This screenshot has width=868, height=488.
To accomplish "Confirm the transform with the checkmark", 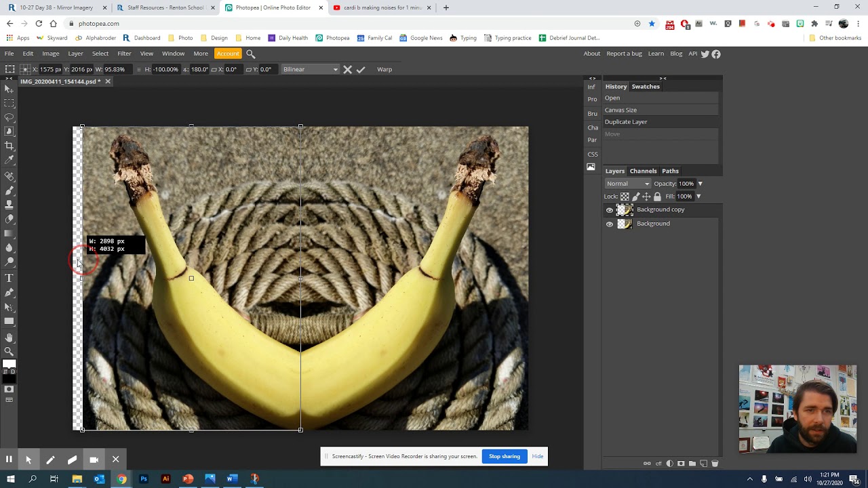I will 361,69.
